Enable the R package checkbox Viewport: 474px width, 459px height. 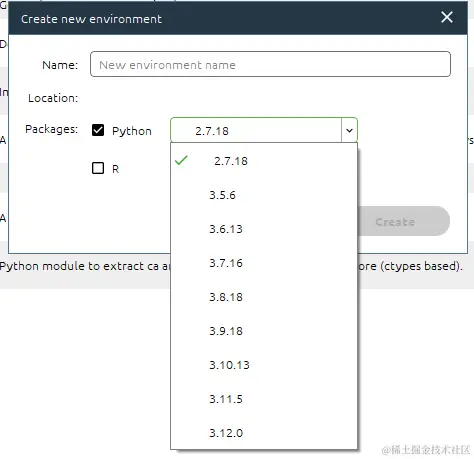pyautogui.click(x=98, y=168)
